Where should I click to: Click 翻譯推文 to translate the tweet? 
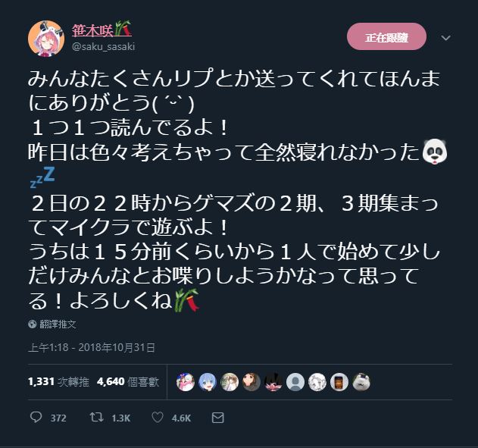(58, 324)
